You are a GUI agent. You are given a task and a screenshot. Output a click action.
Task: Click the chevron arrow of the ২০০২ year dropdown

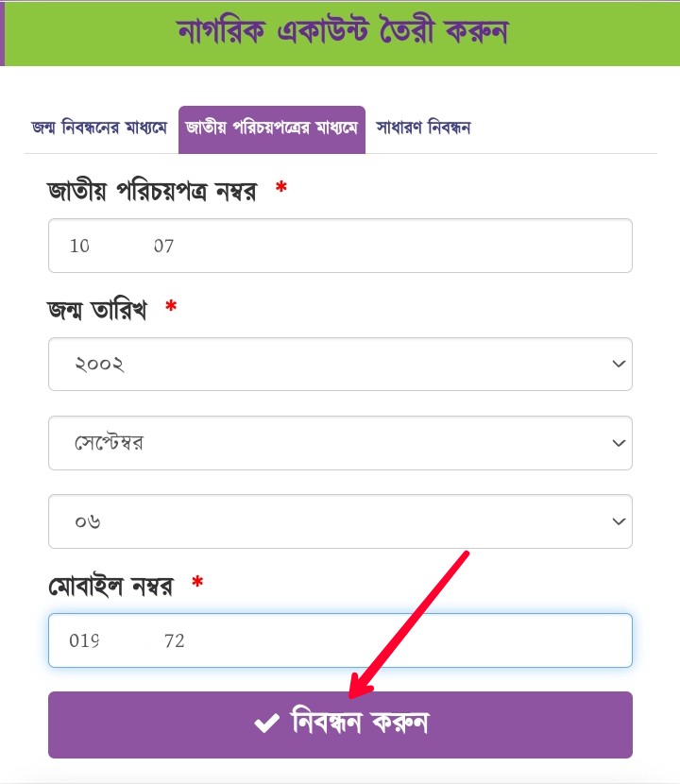[619, 364]
